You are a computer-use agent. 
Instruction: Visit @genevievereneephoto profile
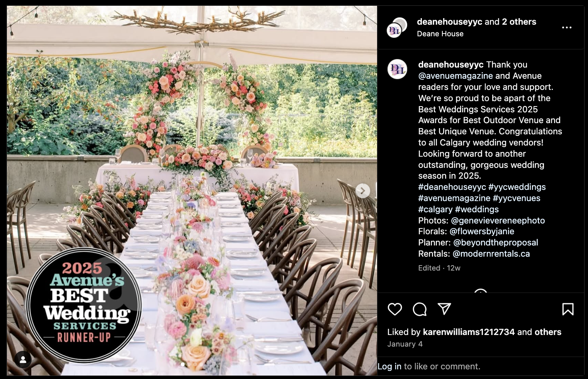tap(498, 220)
